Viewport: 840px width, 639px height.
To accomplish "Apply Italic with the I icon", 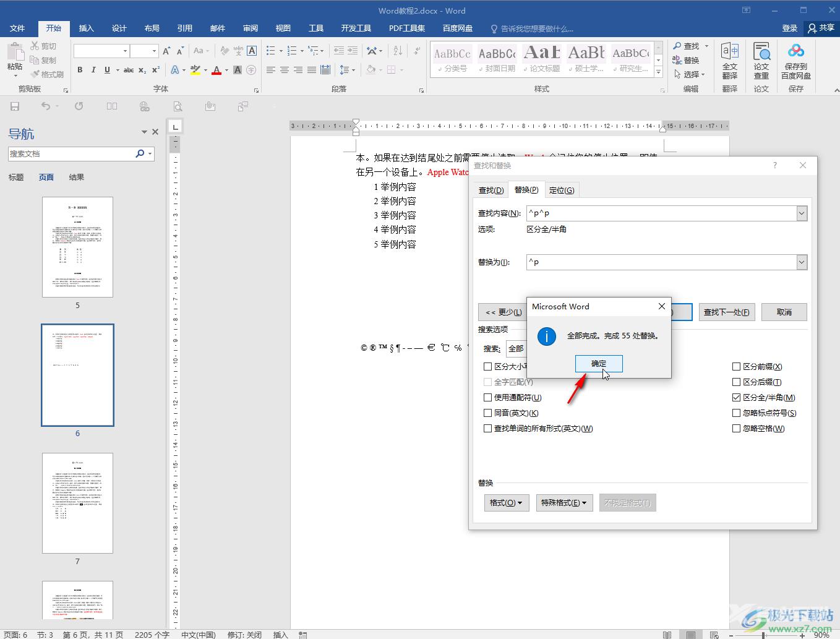I will click(x=93, y=70).
